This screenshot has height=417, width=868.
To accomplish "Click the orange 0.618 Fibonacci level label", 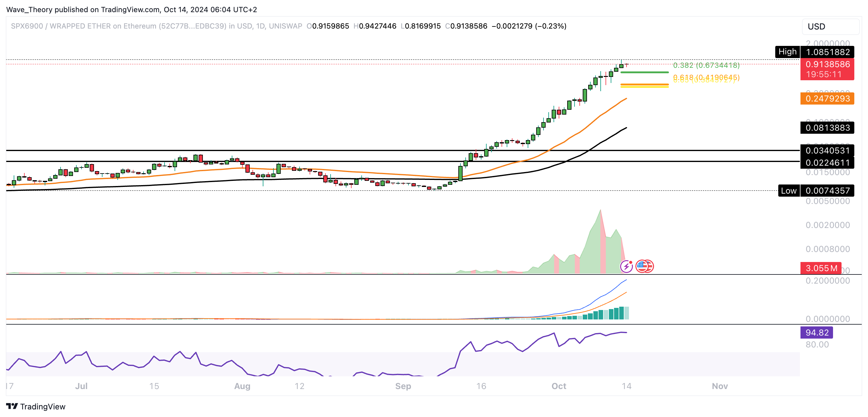I will (x=706, y=77).
